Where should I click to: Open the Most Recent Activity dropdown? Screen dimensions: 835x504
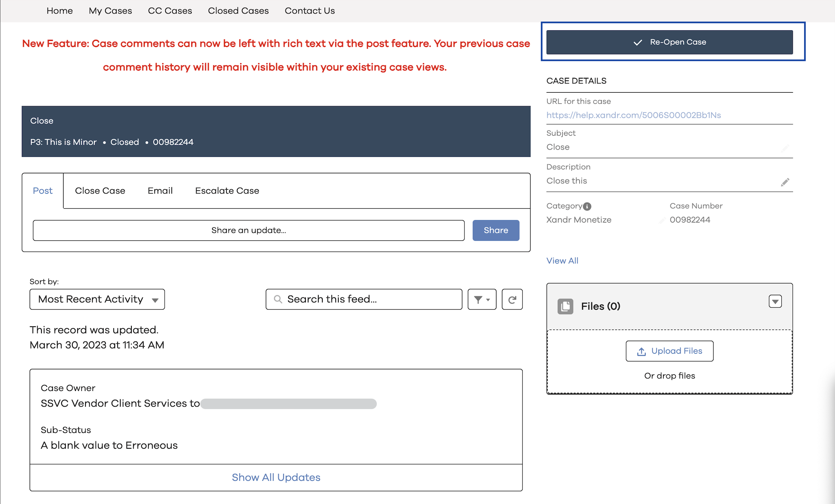pyautogui.click(x=97, y=299)
